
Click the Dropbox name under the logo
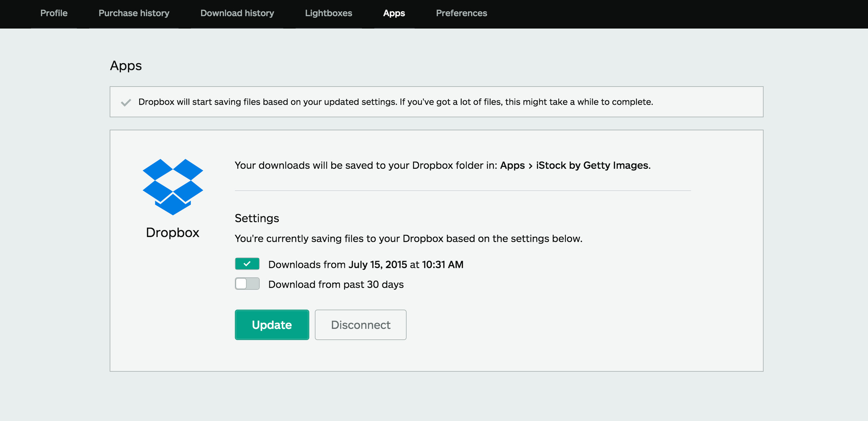pyautogui.click(x=173, y=232)
